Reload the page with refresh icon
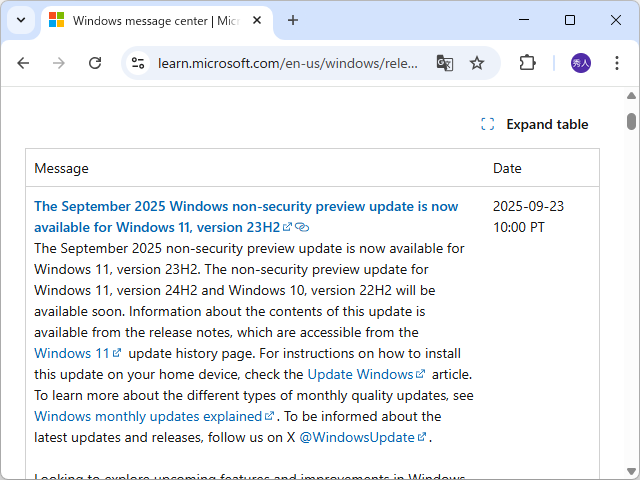Screen dimensions: 640x480 [x=95, y=63]
